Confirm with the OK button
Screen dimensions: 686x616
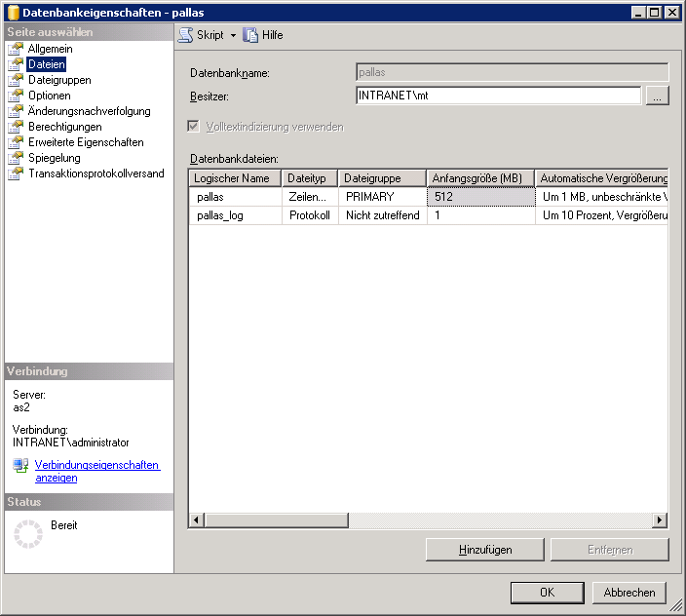547,593
